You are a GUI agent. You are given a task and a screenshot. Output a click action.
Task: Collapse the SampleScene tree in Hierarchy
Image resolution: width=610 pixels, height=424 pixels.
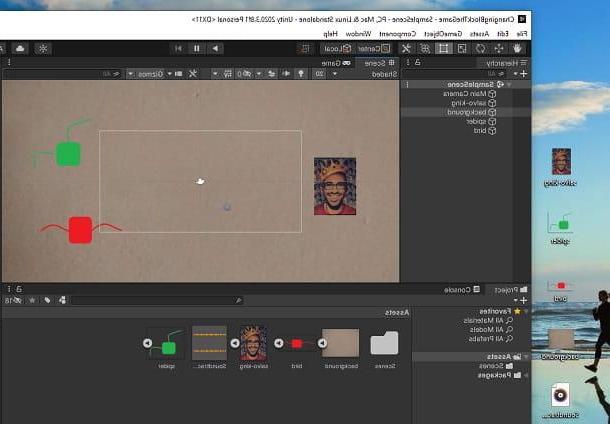coord(509,84)
